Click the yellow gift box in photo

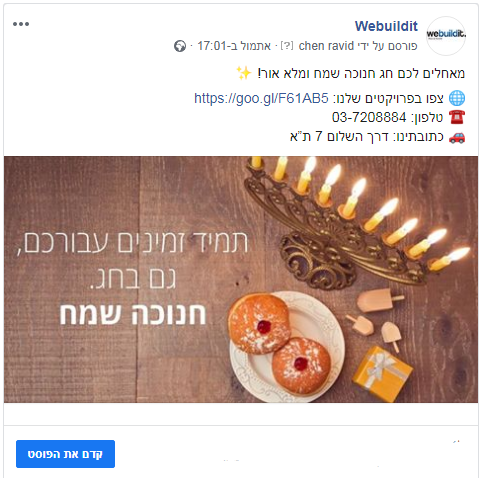383,374
